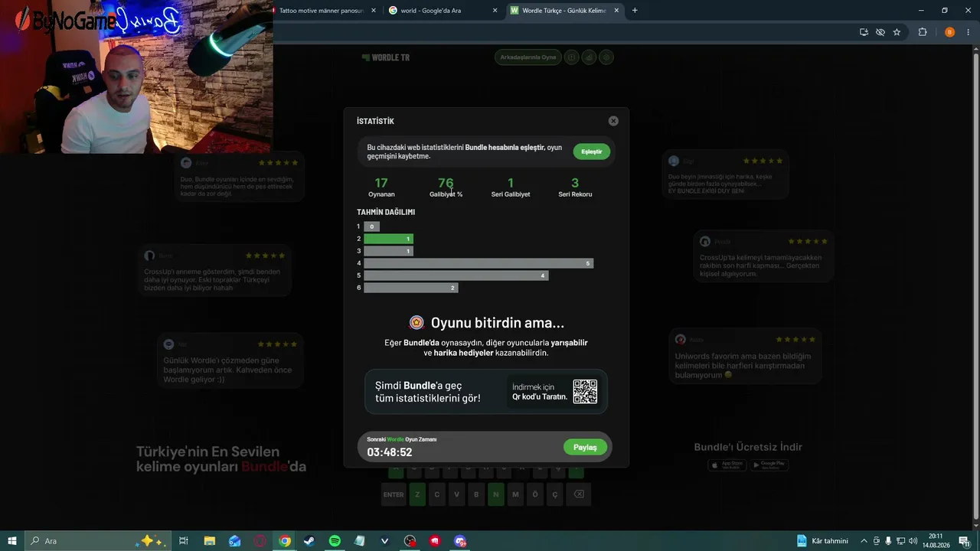Open the volume control in system tray
This screenshot has height=551, width=980.
click(913, 541)
